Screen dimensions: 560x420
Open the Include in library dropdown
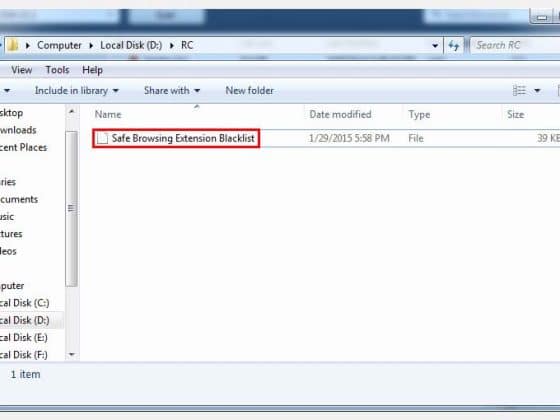76,91
